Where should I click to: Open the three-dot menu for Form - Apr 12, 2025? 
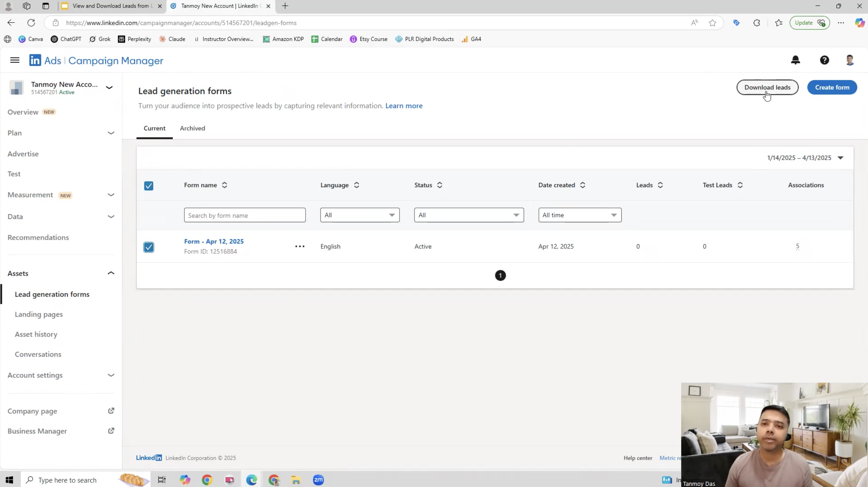pyautogui.click(x=300, y=246)
